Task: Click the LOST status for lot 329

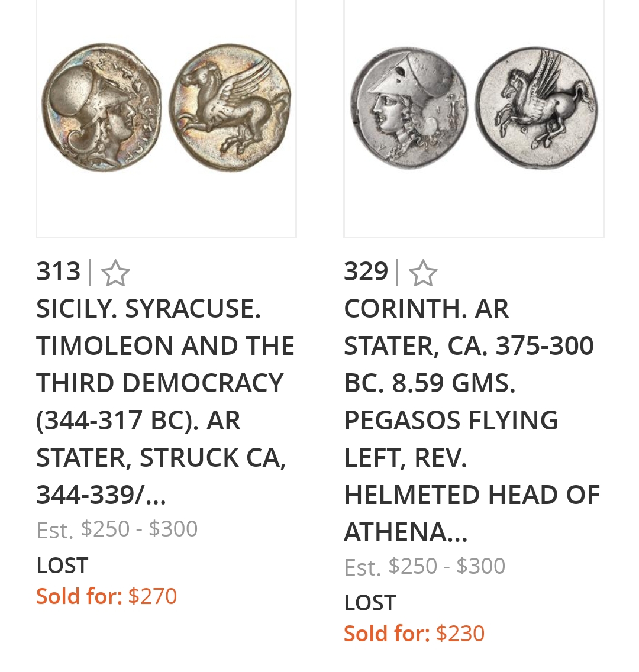Action: [x=370, y=603]
